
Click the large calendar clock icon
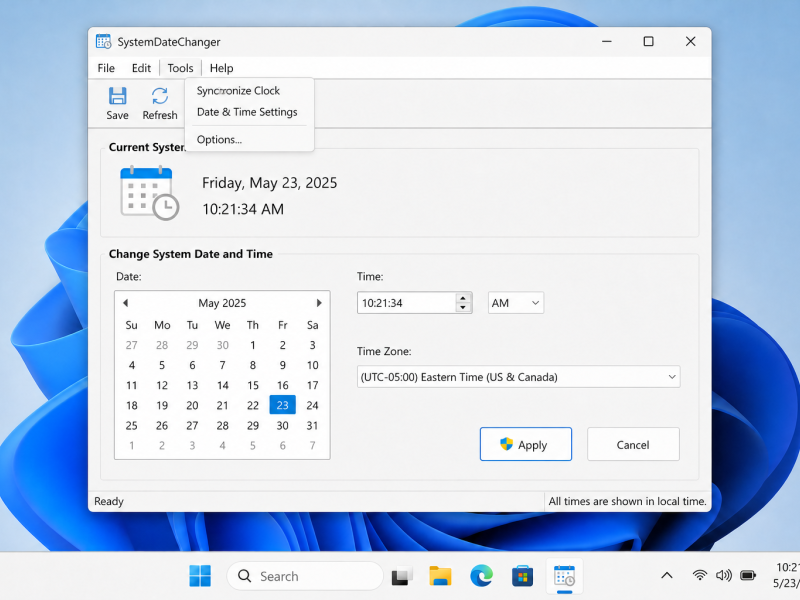coord(149,193)
